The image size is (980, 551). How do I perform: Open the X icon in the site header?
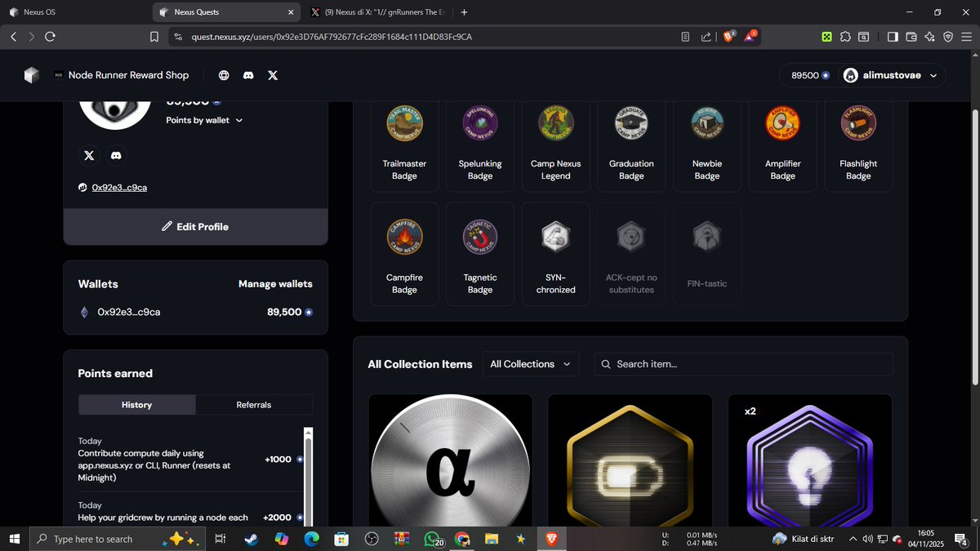pos(273,75)
